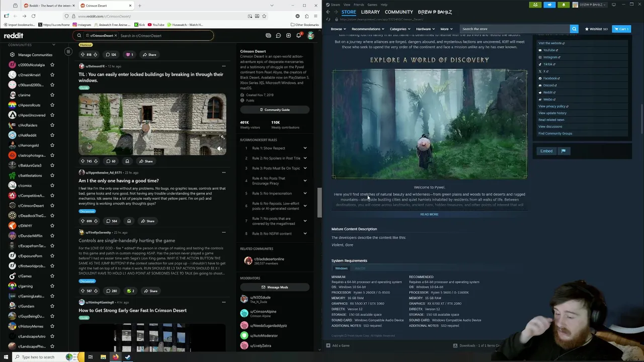The image size is (644, 362).
Task: Open the Reddit advertise icon in header
Action: pos(268,36)
